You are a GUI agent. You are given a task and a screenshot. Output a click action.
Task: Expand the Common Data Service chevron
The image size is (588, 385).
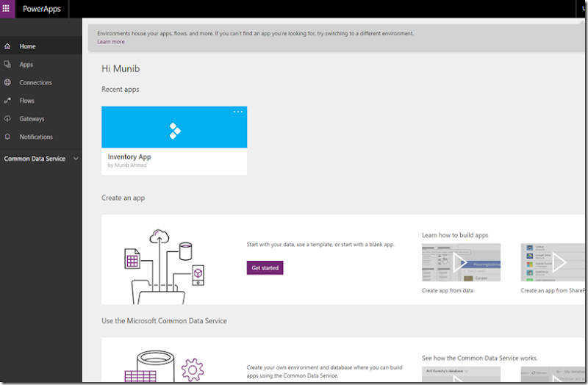click(76, 159)
